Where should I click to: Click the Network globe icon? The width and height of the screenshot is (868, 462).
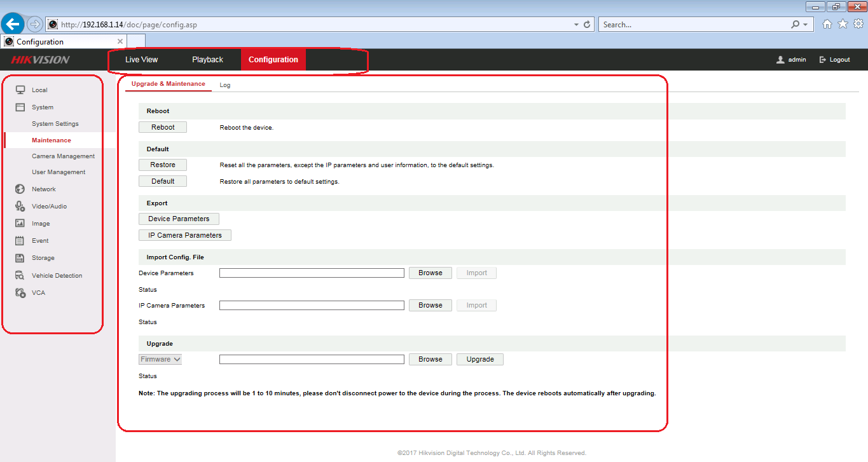(x=20, y=189)
